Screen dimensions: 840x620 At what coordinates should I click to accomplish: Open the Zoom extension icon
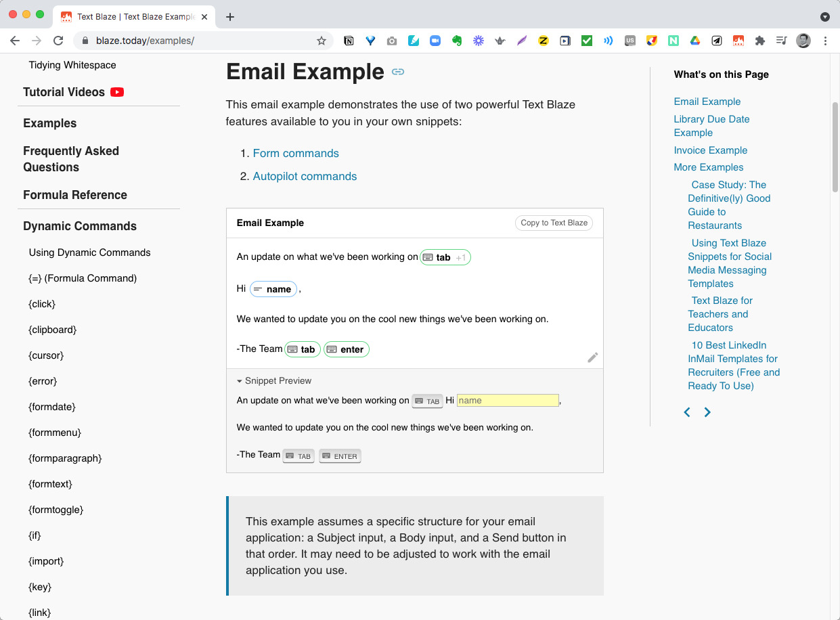pos(435,41)
